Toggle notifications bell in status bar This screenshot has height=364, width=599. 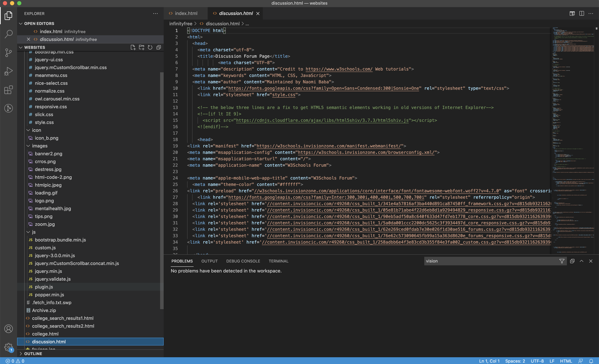tap(591, 361)
